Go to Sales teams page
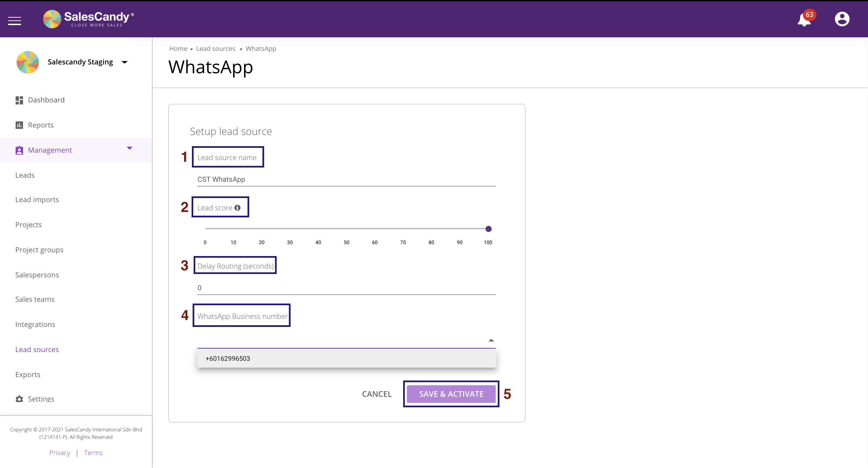The image size is (868, 468). pyautogui.click(x=35, y=299)
